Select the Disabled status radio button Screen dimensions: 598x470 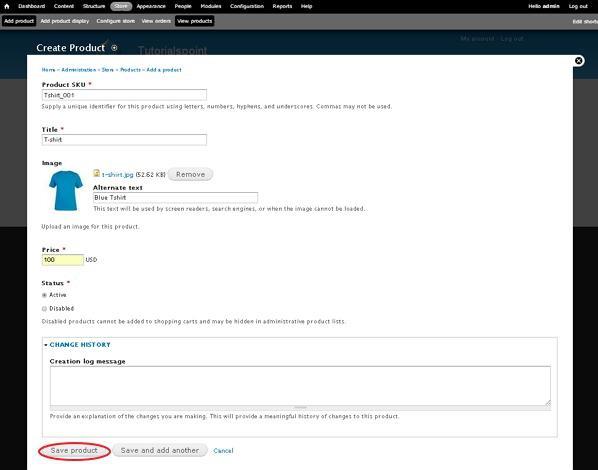coord(44,308)
